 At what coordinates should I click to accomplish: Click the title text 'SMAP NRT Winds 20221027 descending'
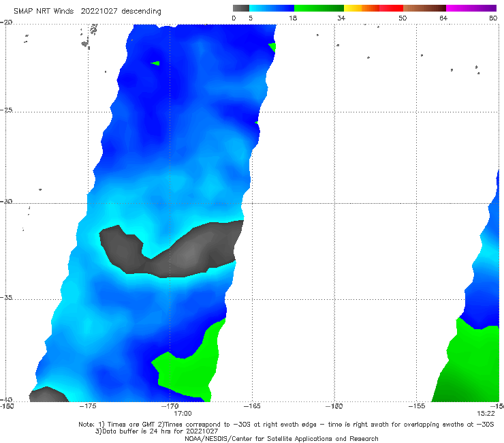[87, 12]
